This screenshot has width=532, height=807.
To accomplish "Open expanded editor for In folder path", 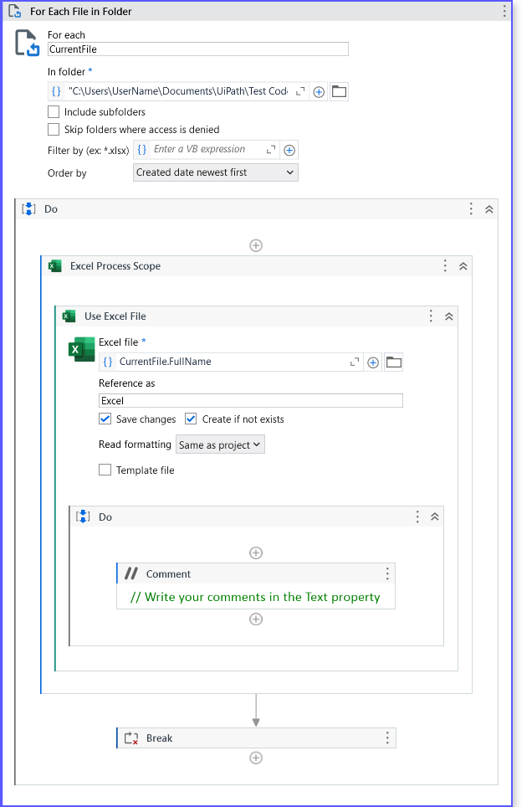I will (x=300, y=91).
